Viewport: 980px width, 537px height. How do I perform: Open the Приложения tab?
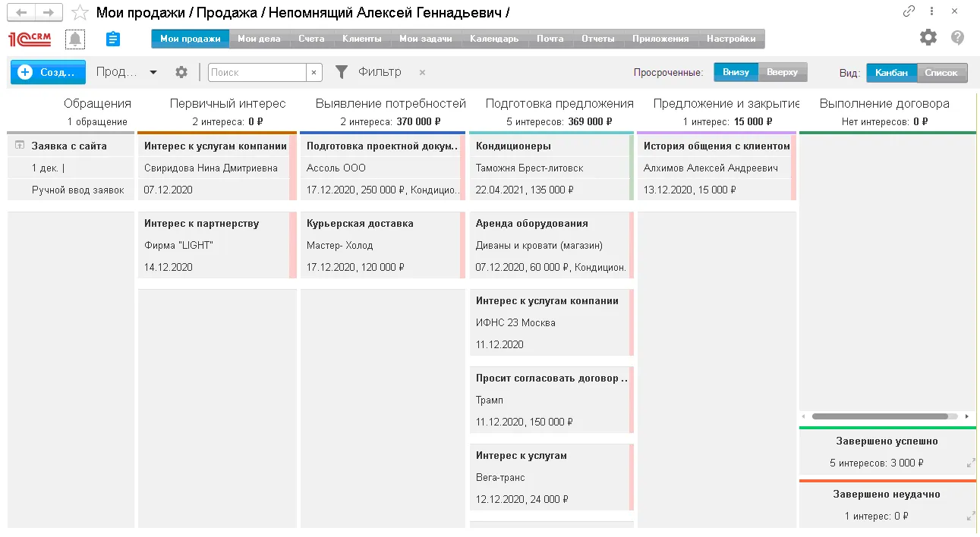[x=660, y=39]
